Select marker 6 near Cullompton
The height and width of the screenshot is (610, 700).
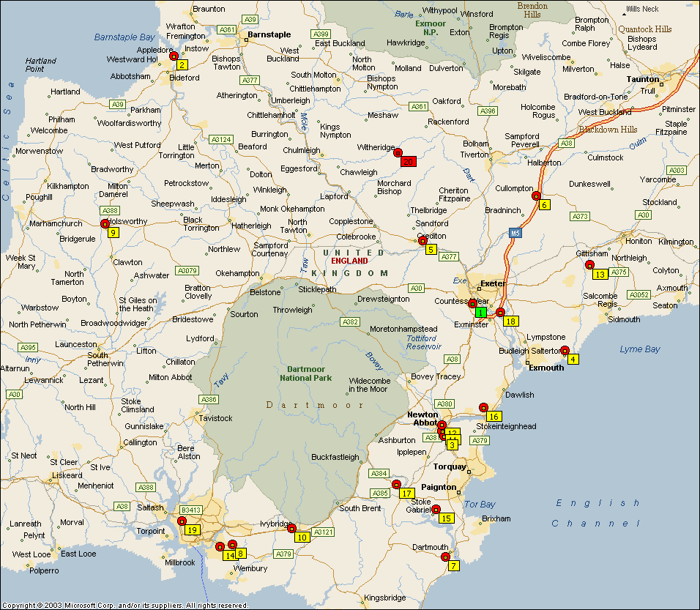[544, 204]
